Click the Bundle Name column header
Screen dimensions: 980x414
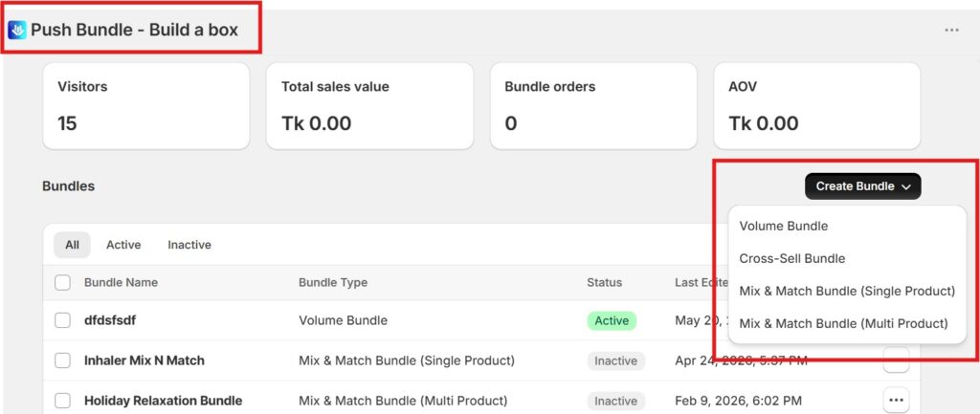(x=121, y=282)
